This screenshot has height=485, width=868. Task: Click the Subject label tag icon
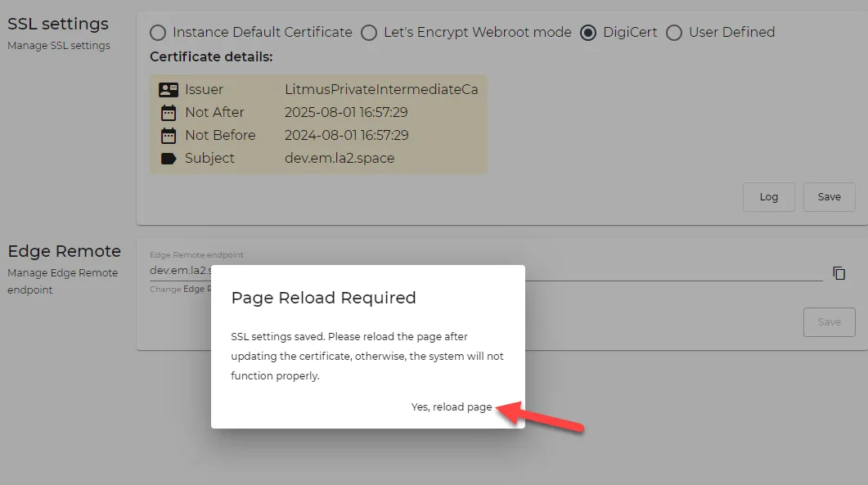[x=169, y=159]
